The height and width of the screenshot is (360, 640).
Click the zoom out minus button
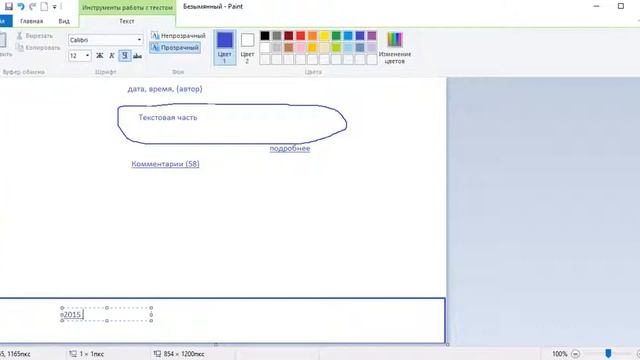576,354
